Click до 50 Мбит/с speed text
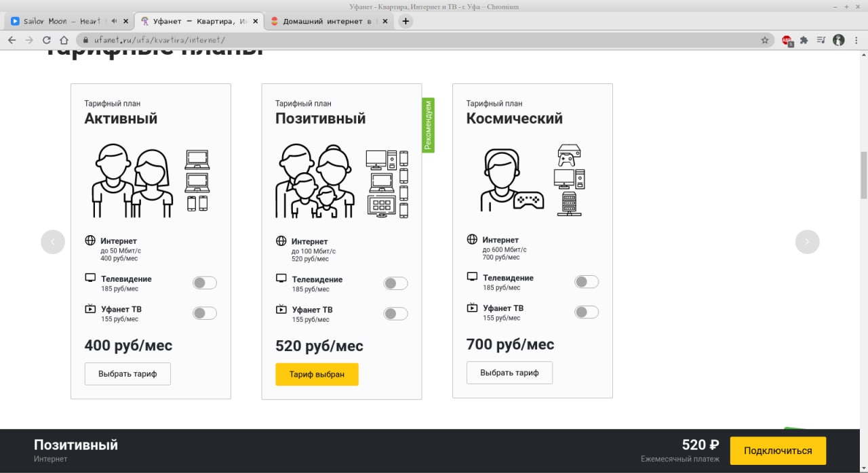The image size is (868, 473). [121, 251]
